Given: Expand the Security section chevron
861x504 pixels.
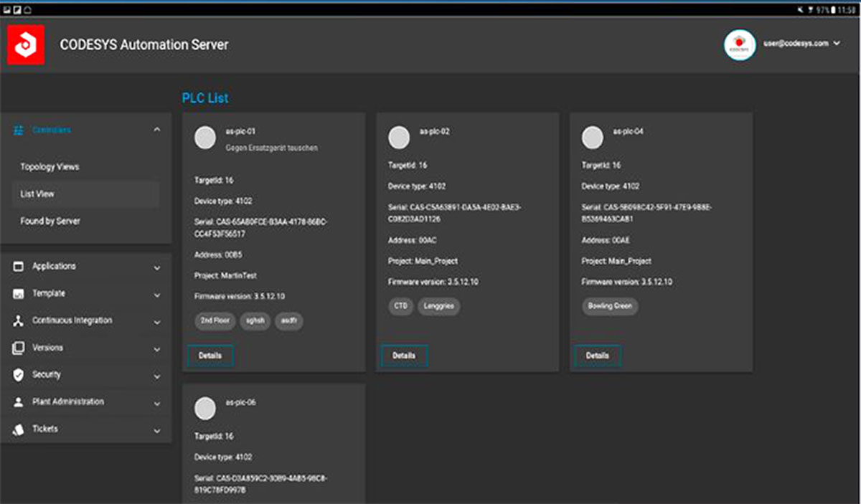Looking at the screenshot, I should click(157, 376).
